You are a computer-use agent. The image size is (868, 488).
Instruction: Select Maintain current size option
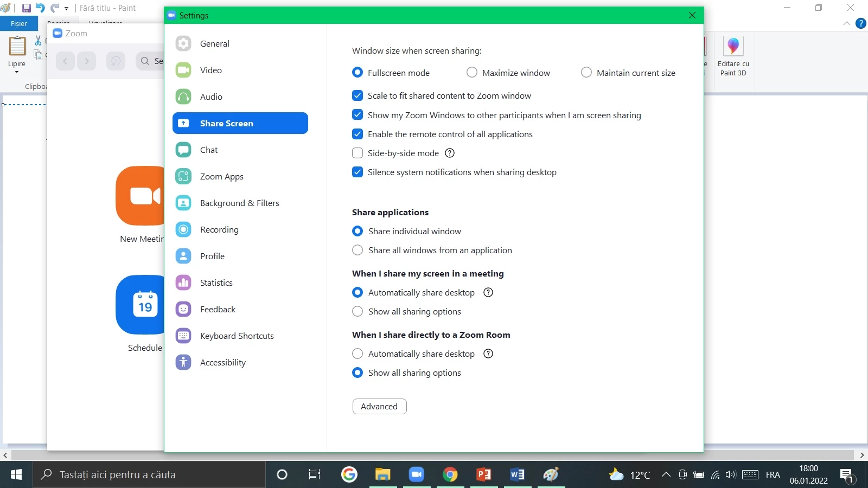[586, 72]
